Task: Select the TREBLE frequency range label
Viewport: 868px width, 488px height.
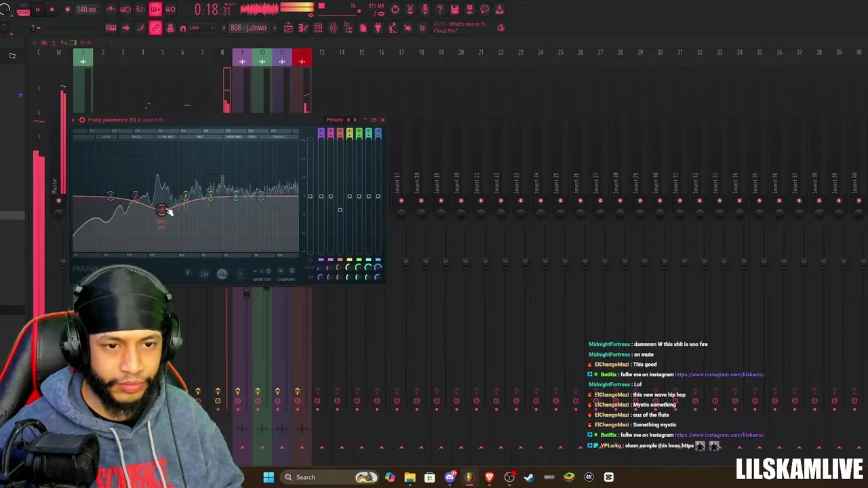Action: [279, 137]
